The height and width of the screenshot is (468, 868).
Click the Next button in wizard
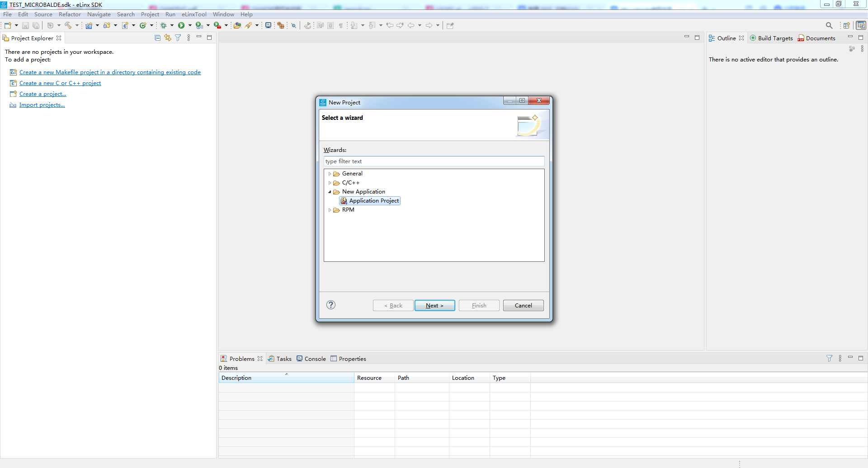pyautogui.click(x=434, y=306)
